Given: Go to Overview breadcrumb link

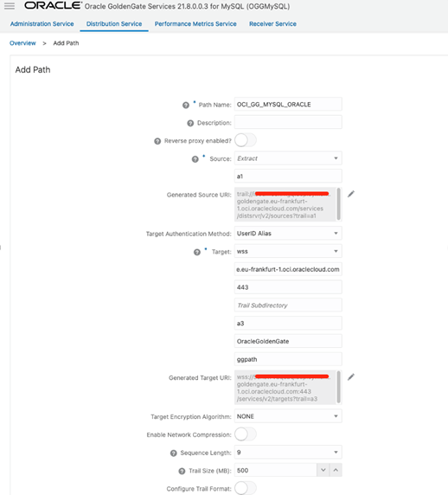Looking at the screenshot, I should 22,43.
